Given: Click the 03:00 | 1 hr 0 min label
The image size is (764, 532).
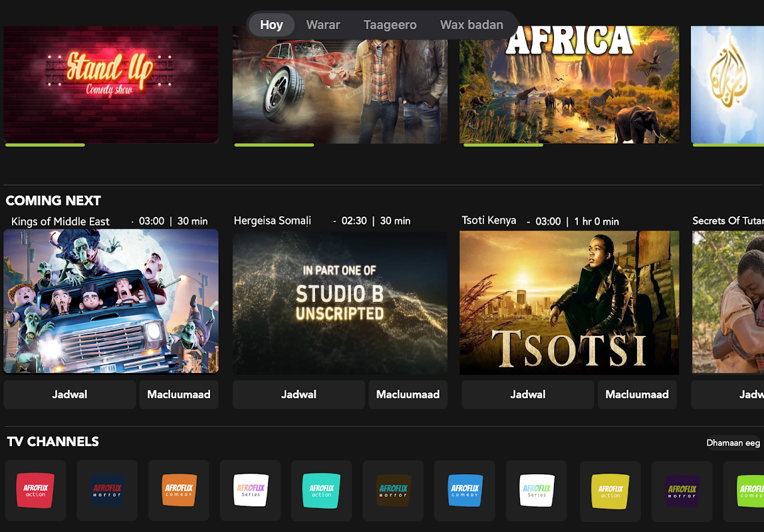Looking at the screenshot, I should [x=577, y=221].
